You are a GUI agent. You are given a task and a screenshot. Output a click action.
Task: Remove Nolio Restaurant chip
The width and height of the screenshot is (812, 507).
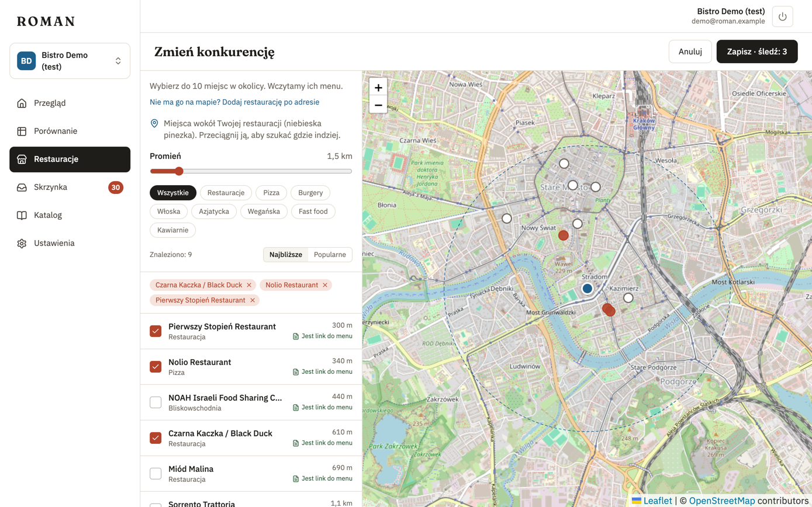[325, 285]
